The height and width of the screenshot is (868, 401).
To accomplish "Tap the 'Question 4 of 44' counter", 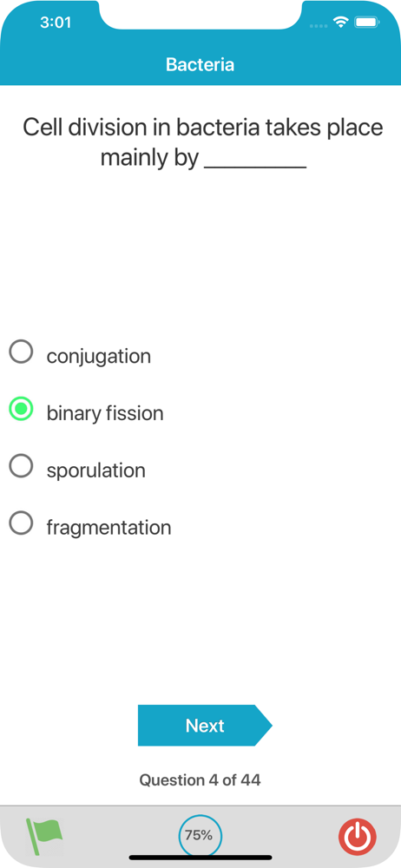I will (200, 780).
